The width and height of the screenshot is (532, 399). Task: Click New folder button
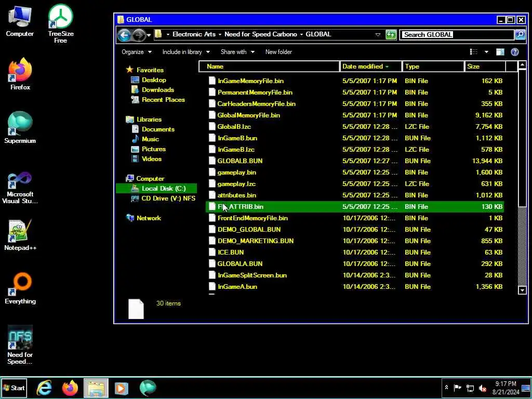coord(278,52)
